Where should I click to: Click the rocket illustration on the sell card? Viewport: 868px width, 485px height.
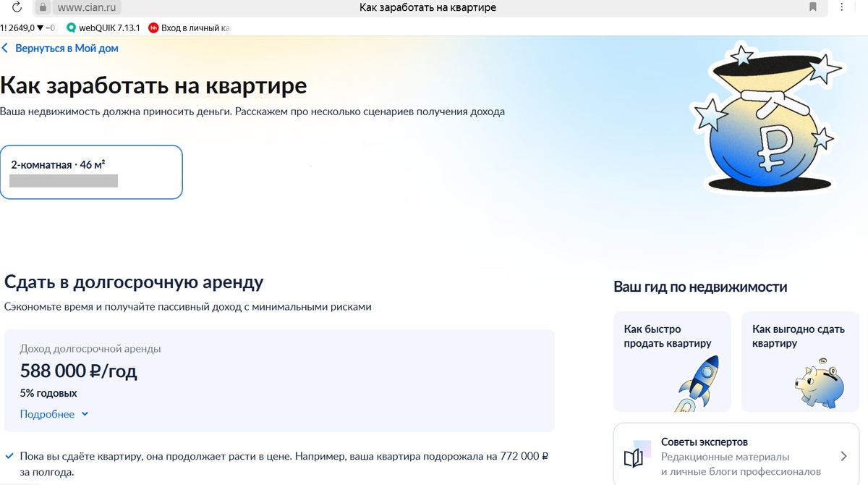tap(696, 384)
